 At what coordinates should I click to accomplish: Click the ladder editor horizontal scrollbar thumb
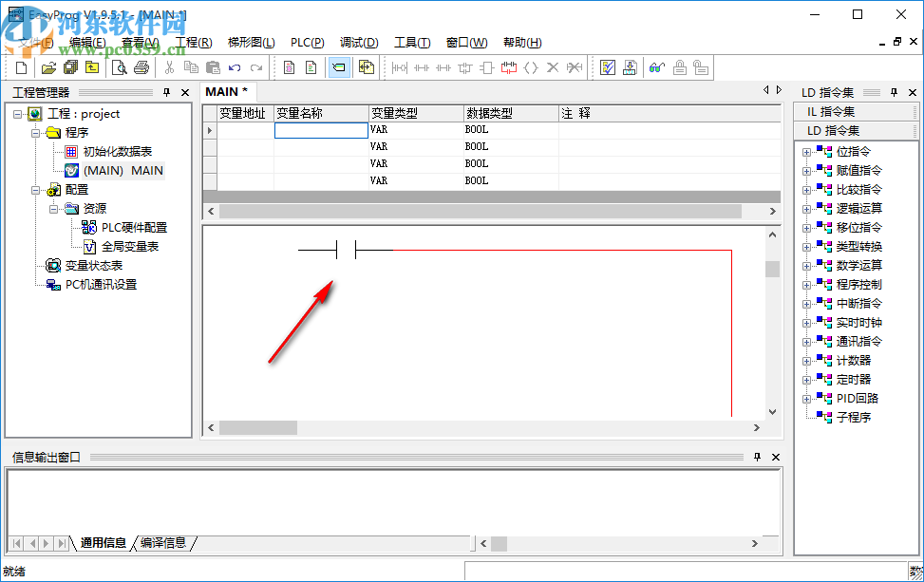coord(258,427)
